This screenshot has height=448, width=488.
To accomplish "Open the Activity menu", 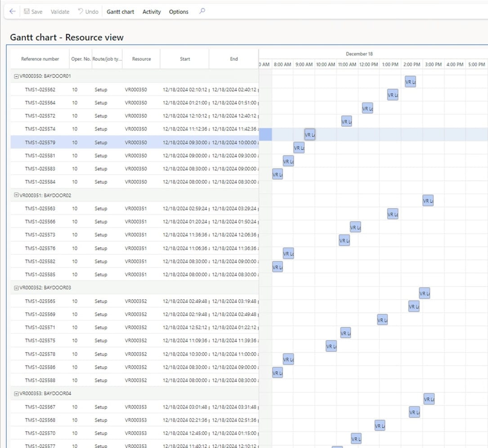I will click(152, 12).
